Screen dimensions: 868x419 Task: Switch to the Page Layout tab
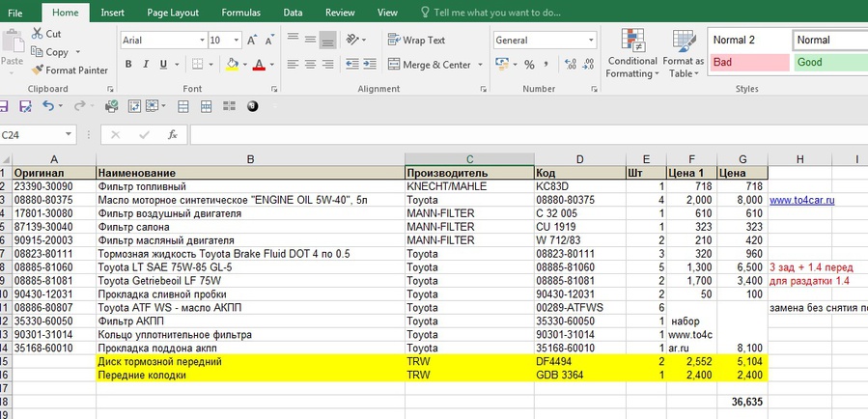(x=172, y=13)
